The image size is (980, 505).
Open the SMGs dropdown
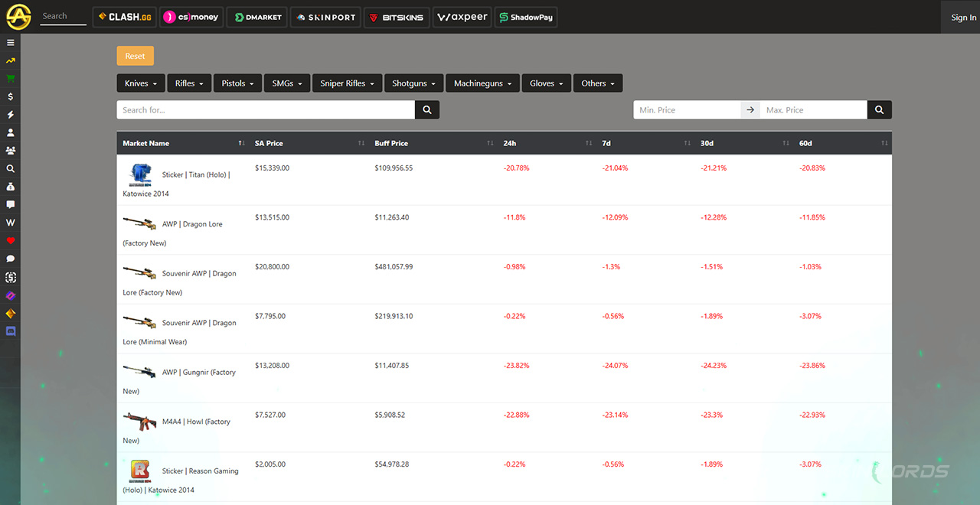coord(287,83)
